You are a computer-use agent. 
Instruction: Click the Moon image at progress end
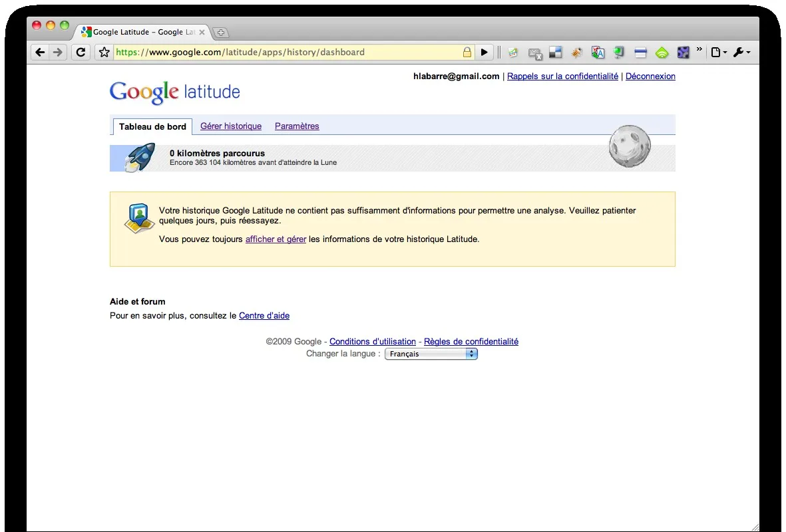coord(630,146)
